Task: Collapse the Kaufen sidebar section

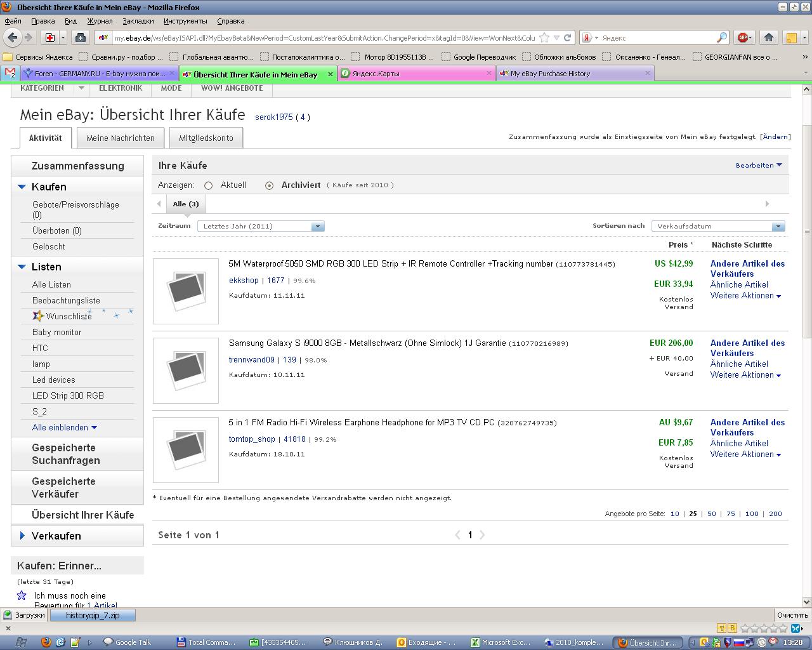Action: (x=22, y=187)
